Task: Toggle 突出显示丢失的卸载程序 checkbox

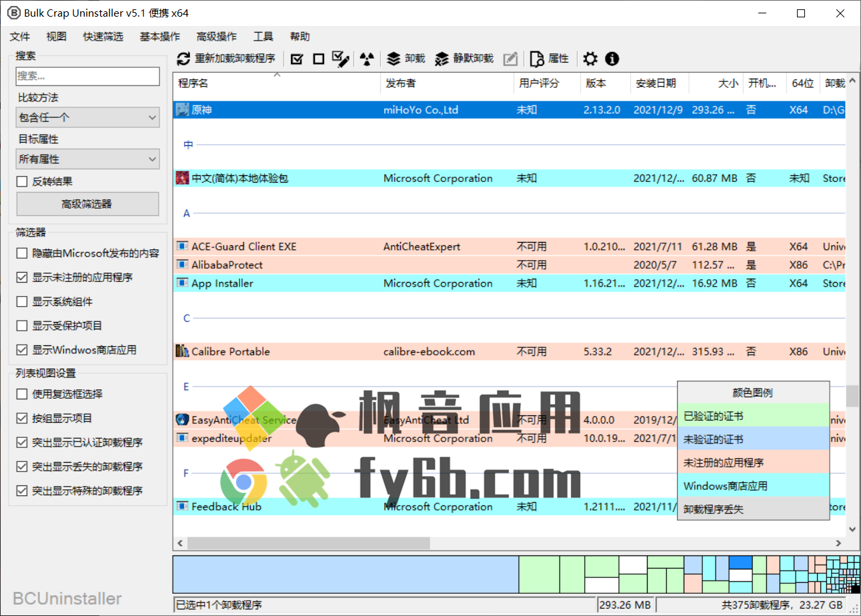Action: pyautogui.click(x=22, y=466)
